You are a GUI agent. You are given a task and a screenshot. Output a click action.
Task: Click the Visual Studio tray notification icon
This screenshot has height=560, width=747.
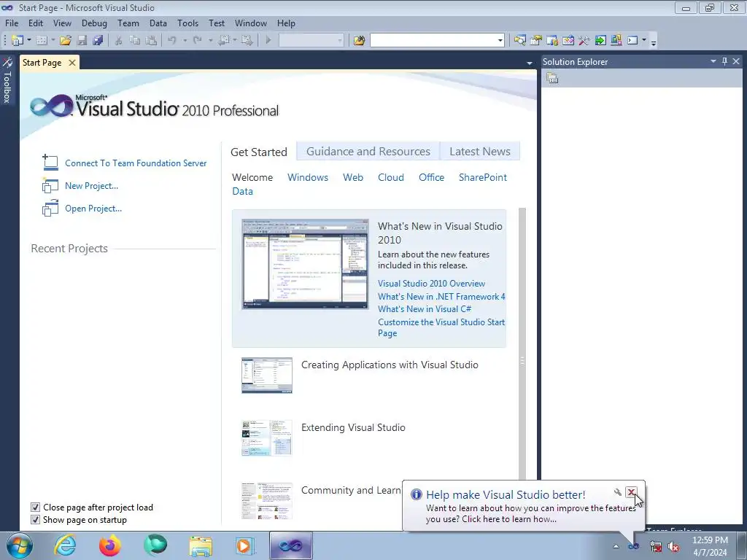coord(634,546)
